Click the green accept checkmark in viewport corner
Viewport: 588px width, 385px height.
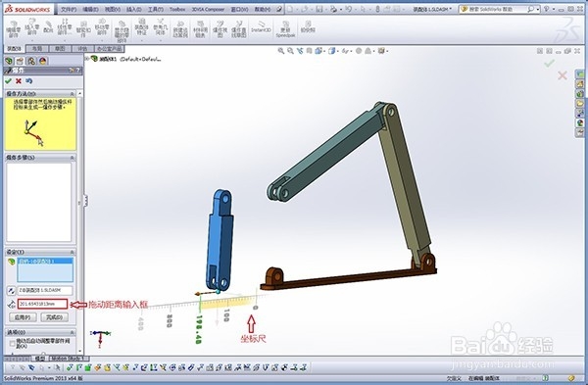pyautogui.click(x=550, y=63)
